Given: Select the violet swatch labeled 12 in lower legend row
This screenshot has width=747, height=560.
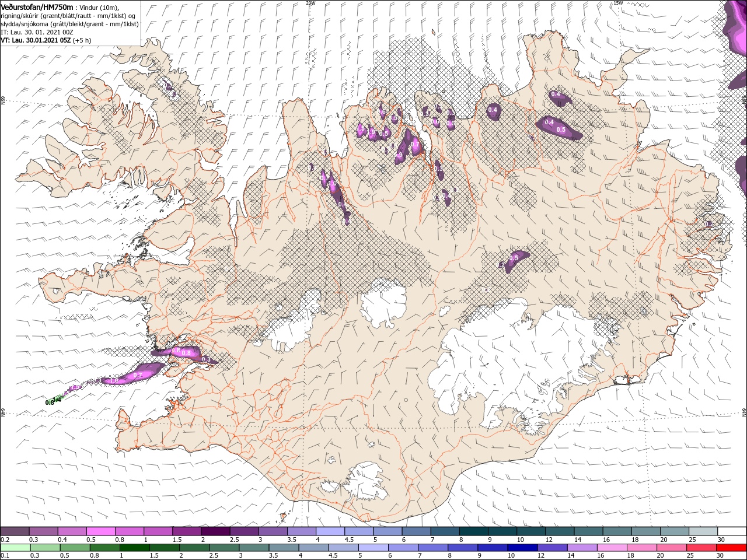Looking at the screenshot, I should pos(552,548).
